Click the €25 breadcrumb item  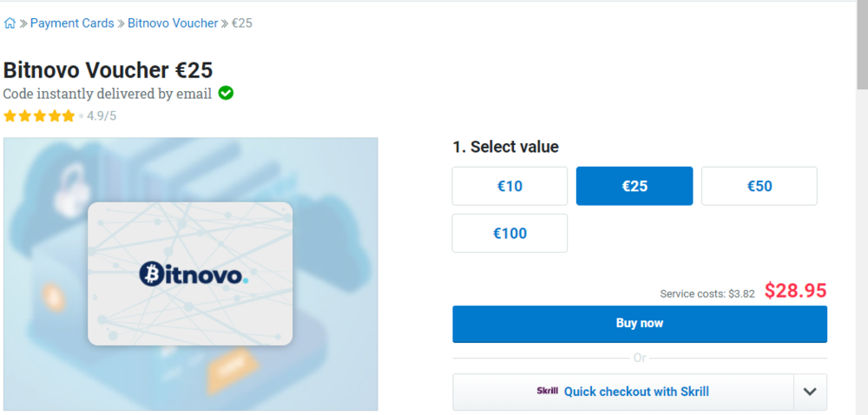pyautogui.click(x=242, y=23)
